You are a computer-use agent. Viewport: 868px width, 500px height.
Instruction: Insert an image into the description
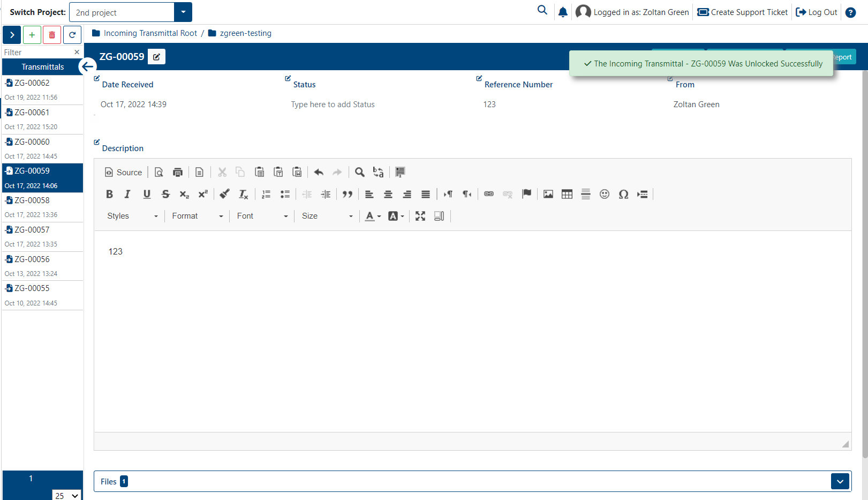548,194
